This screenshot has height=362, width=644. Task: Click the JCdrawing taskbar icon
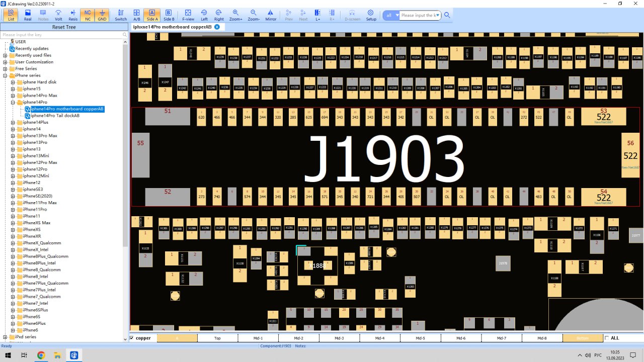point(74,355)
